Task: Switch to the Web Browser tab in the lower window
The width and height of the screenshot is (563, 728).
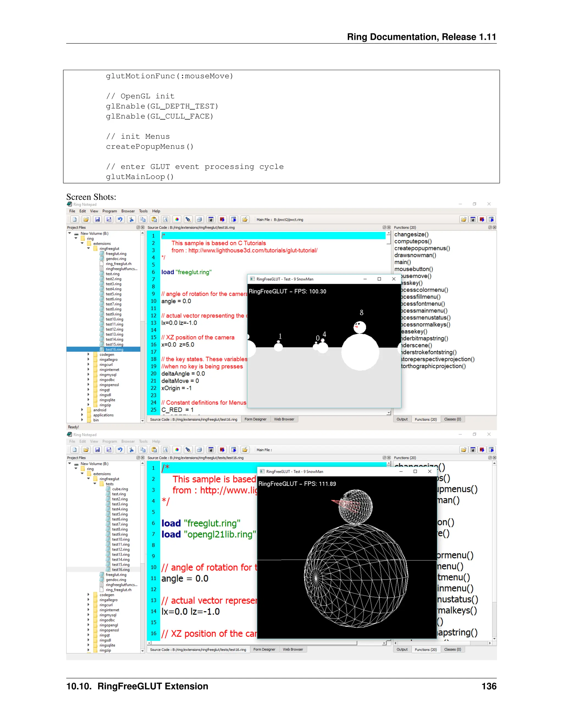Action: coord(293,649)
